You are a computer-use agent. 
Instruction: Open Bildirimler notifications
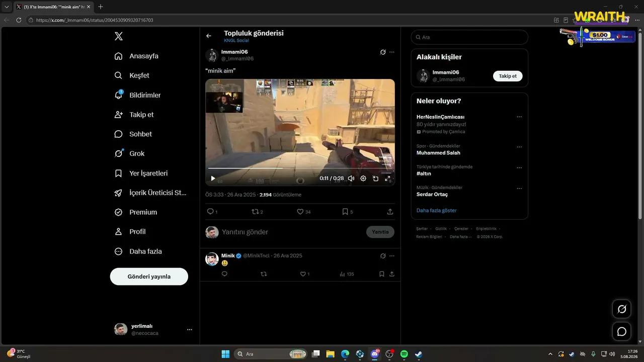[x=137, y=95]
